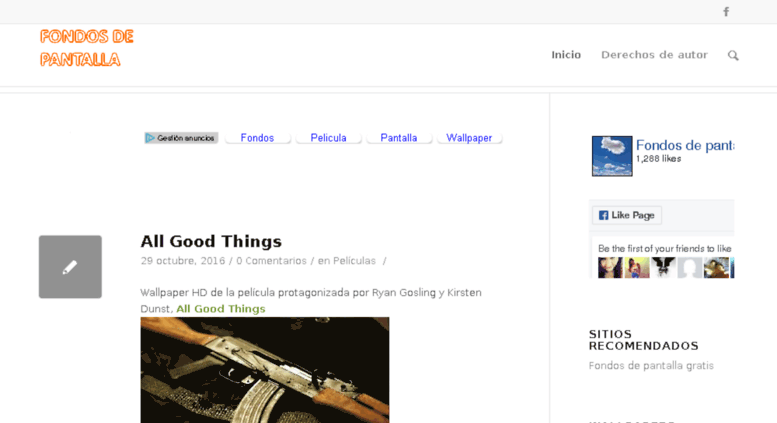Open the 0 Comentarios link
Screen dimensions: 777x423
[271, 261]
